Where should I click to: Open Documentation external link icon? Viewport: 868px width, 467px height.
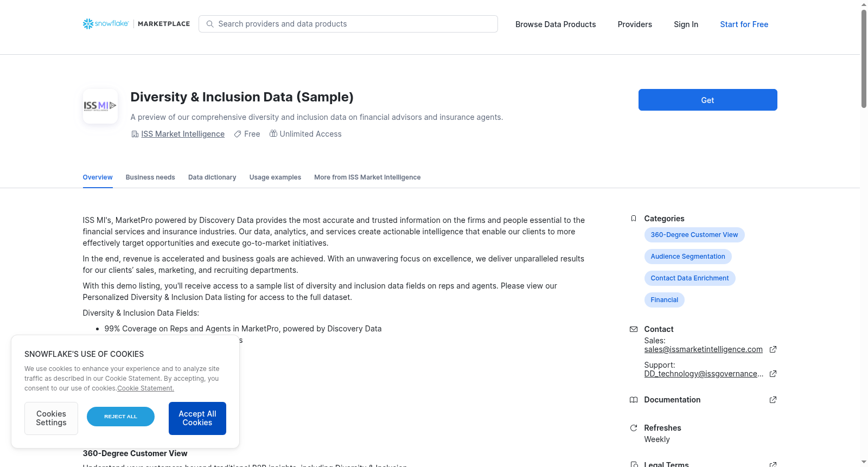773,400
